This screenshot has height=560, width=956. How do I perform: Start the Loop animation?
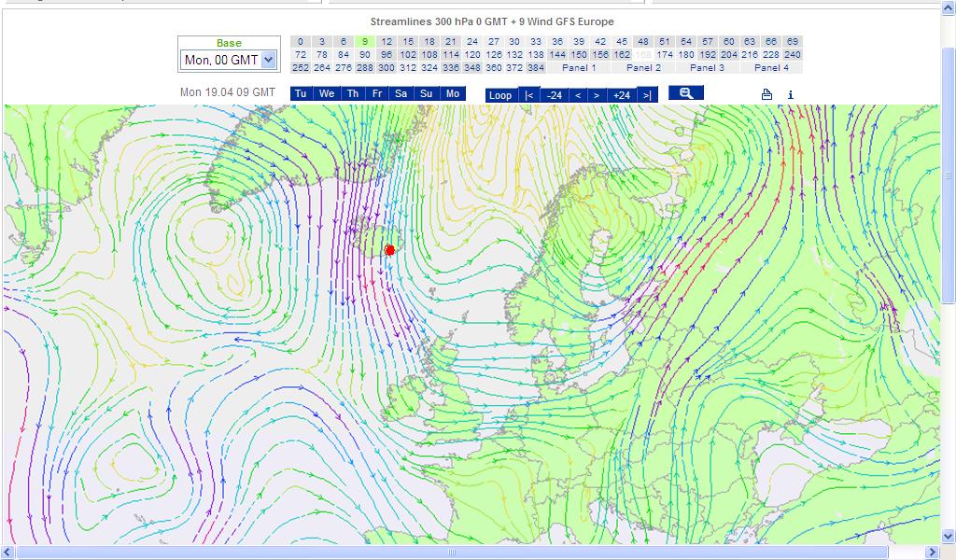tap(500, 94)
